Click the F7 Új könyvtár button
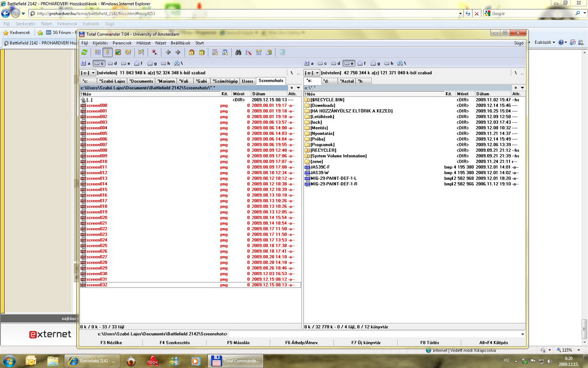The height and width of the screenshot is (368, 588). 366,343
